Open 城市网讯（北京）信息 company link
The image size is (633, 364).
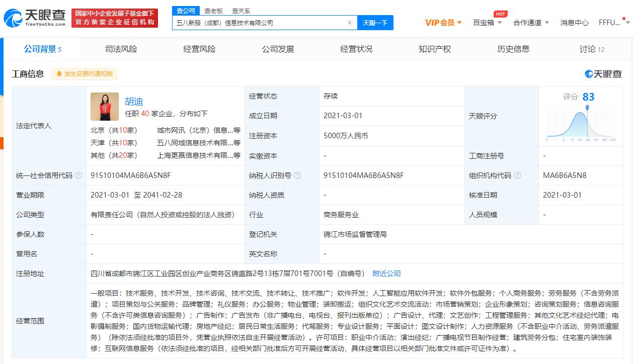pos(199,130)
